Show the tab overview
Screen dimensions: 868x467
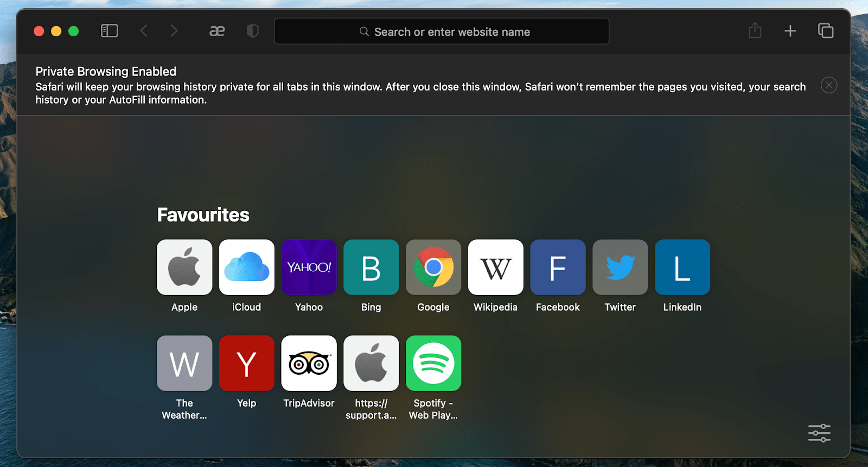(826, 31)
